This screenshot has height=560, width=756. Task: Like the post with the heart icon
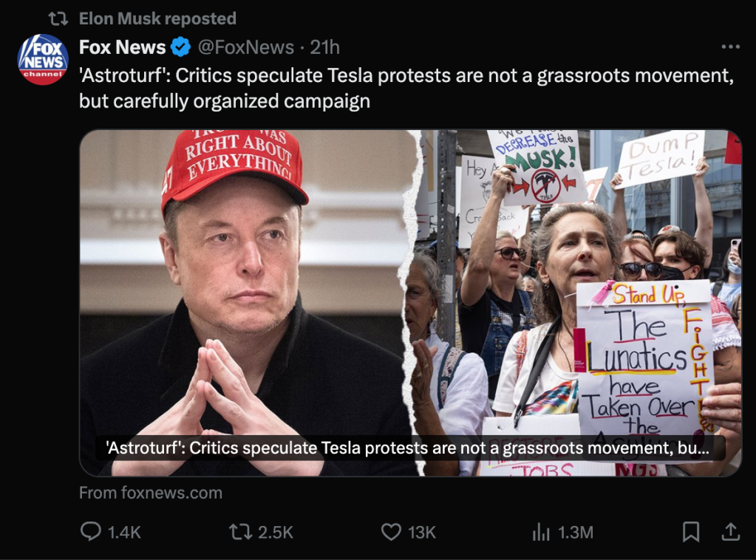[x=391, y=532]
